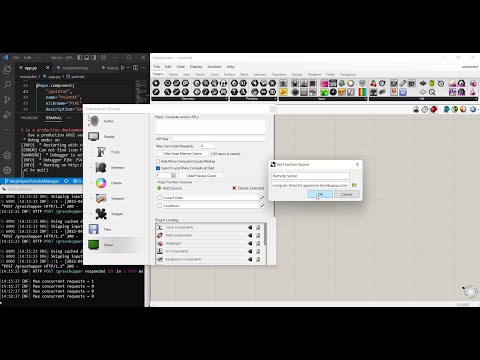The image size is (480, 360).
Task: Click Clear Hops Memory Cache button
Action: click(182, 154)
